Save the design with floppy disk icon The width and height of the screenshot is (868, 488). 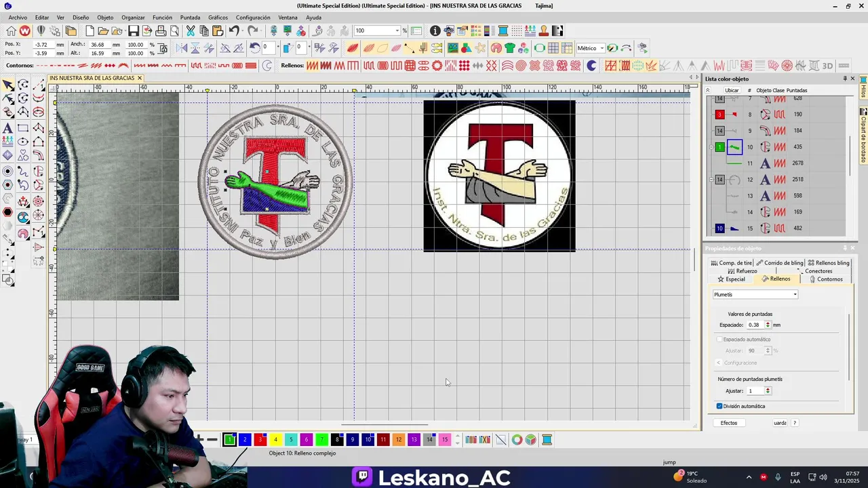[134, 30]
